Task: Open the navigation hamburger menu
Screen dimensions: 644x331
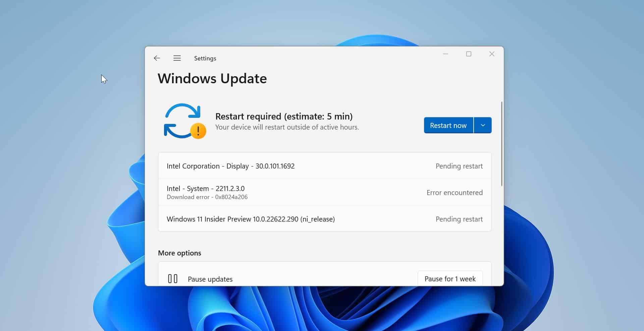Action: tap(177, 58)
